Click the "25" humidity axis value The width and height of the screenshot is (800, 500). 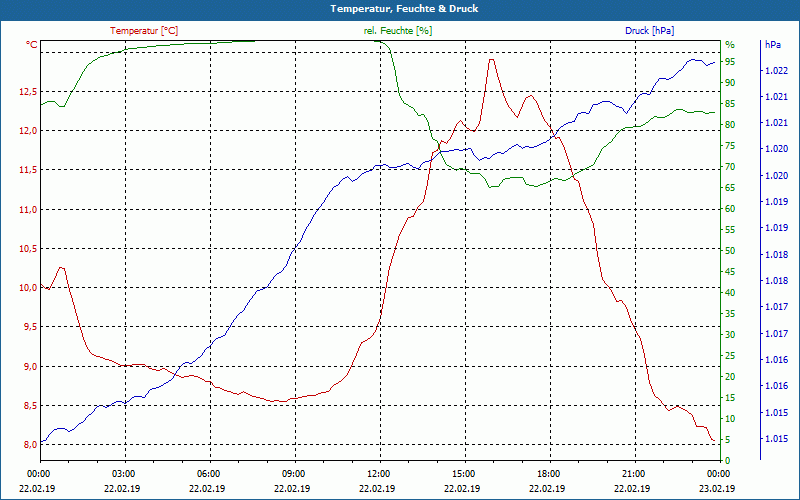pyautogui.click(x=730, y=356)
